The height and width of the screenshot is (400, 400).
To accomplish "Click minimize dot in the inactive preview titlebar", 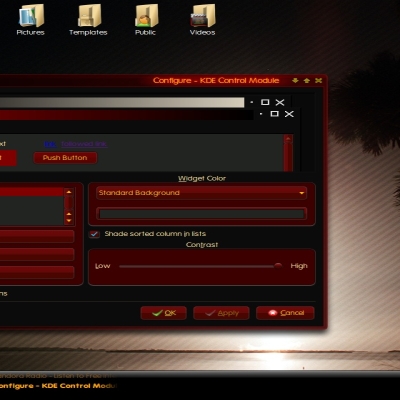I will tap(252, 102).
